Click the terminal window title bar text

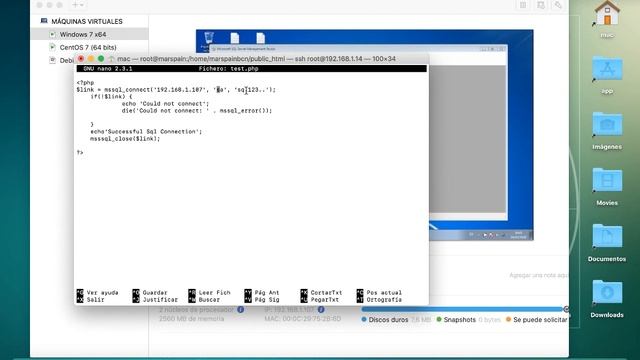256,59
